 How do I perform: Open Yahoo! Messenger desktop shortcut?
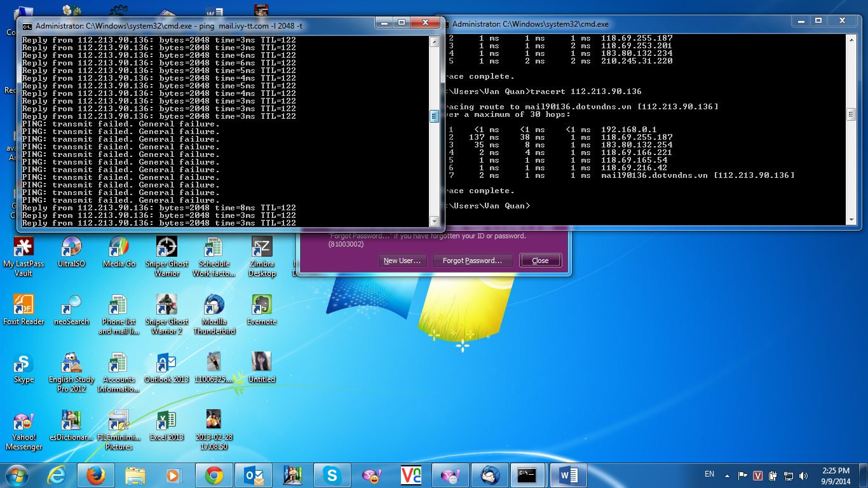coord(24,430)
